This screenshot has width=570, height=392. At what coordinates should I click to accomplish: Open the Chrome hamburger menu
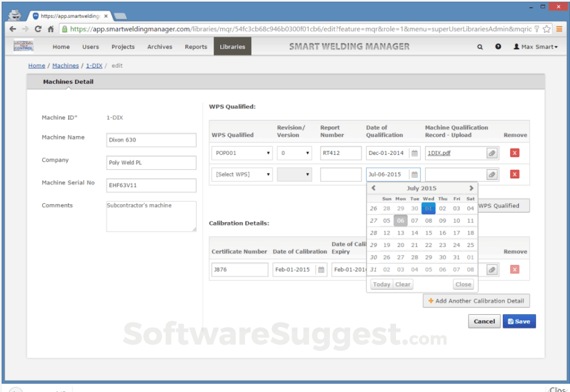(559, 29)
